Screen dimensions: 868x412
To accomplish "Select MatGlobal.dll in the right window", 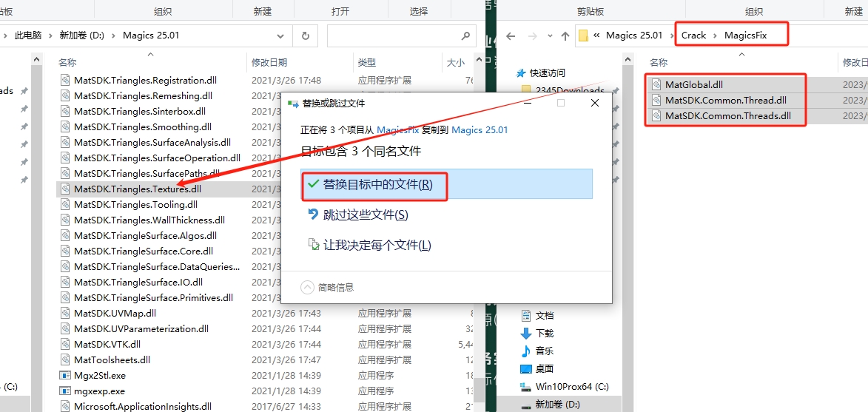I will pos(693,84).
